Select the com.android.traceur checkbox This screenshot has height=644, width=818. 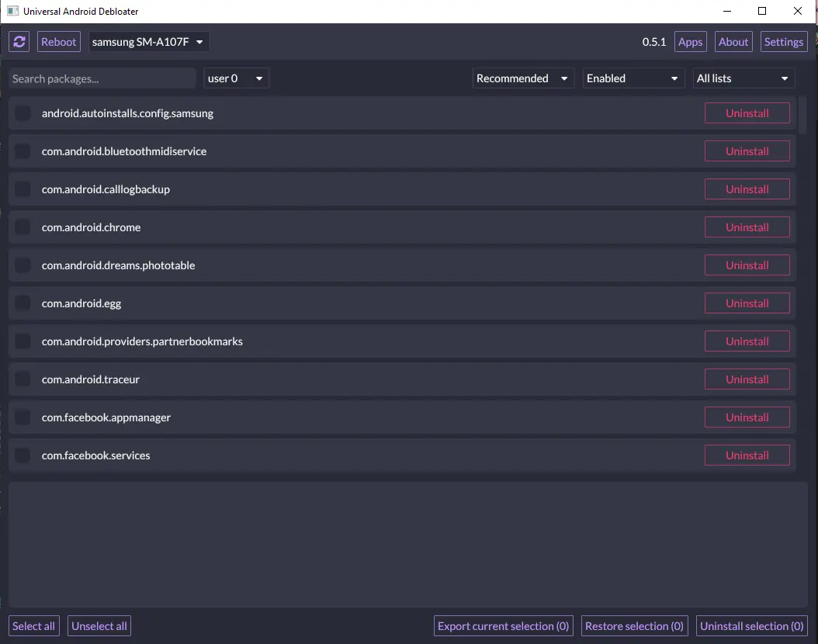[23, 379]
